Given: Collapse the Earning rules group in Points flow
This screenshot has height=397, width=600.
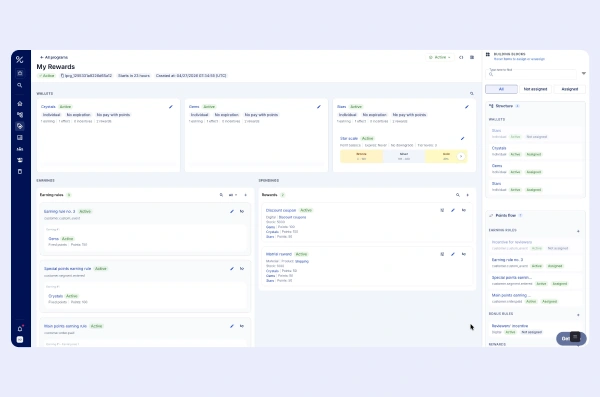Looking at the screenshot, I should coord(578,231).
